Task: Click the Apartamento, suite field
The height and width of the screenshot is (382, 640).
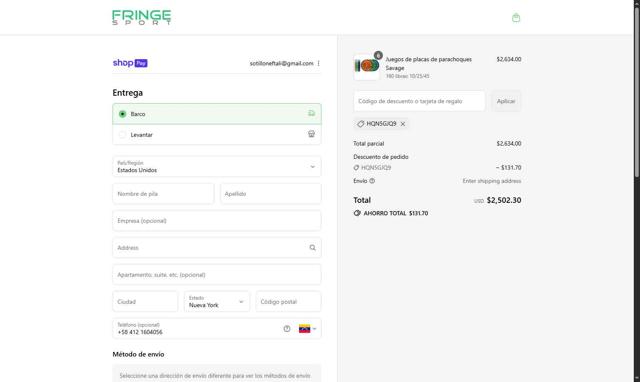Action: coord(217,275)
